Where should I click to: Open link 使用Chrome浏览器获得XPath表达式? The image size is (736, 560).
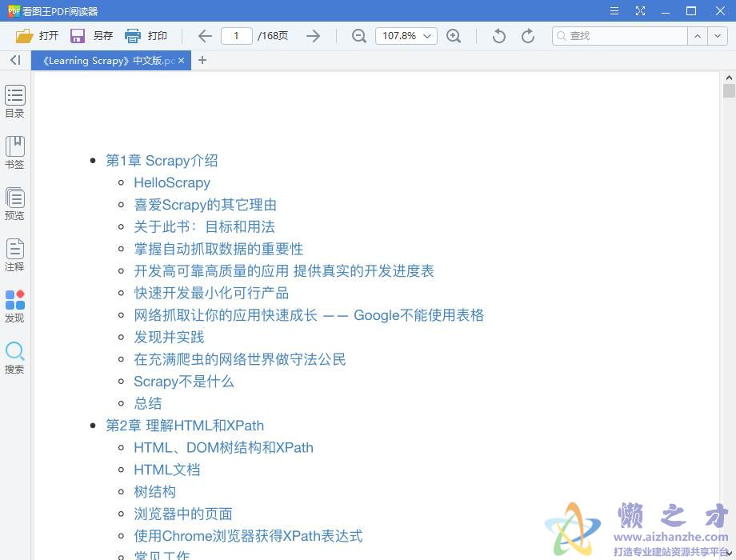pyautogui.click(x=248, y=535)
